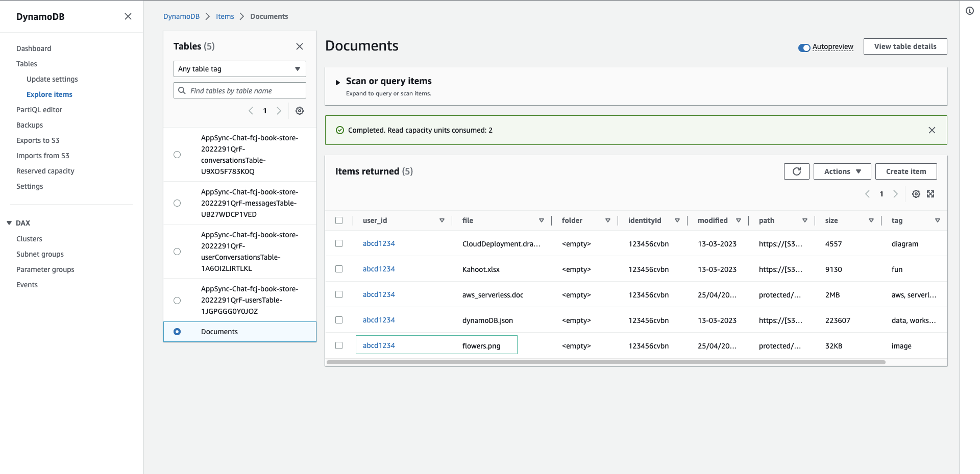Open user_id column sort dropdown
The image size is (980, 474).
point(442,220)
